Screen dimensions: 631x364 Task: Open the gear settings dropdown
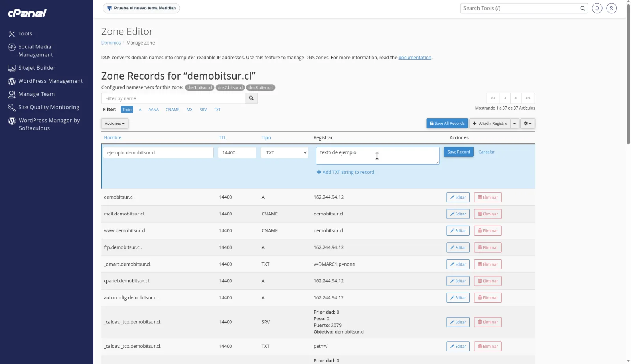click(527, 123)
